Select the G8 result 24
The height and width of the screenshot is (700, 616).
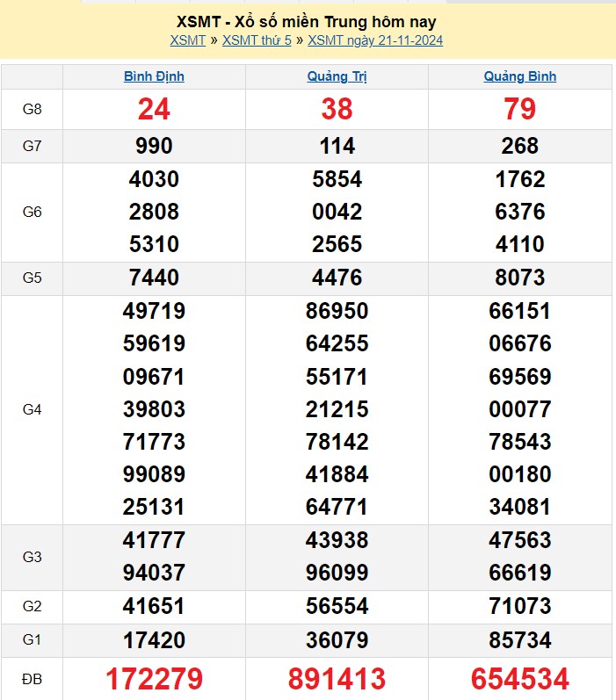(x=154, y=109)
